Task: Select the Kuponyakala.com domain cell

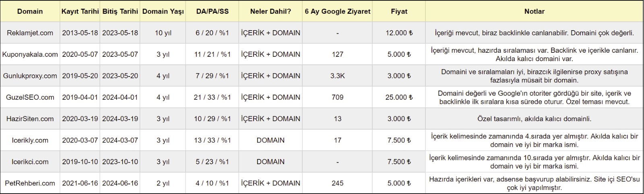Action: click(x=30, y=54)
